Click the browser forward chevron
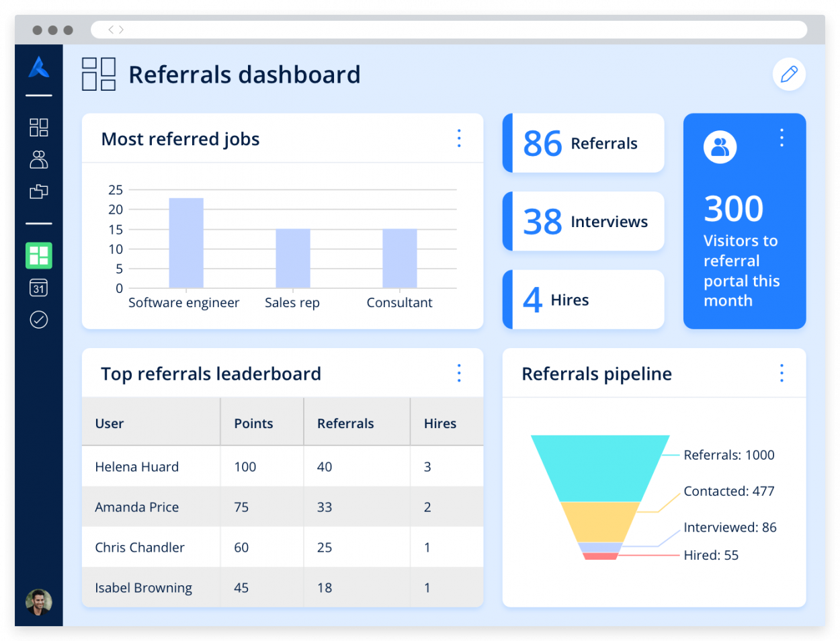 pos(122,29)
